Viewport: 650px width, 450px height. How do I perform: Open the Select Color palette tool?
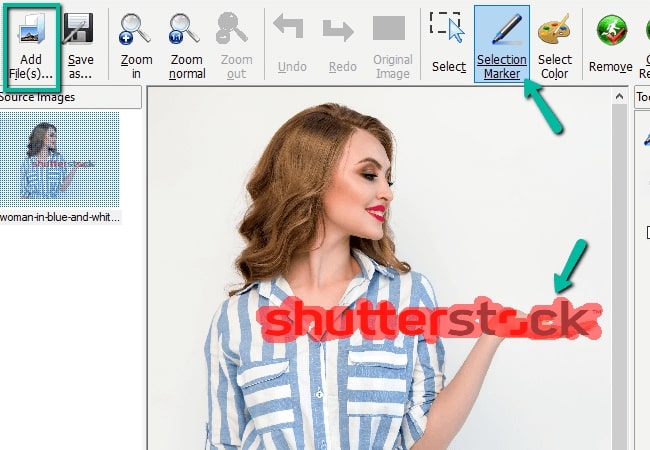554,46
